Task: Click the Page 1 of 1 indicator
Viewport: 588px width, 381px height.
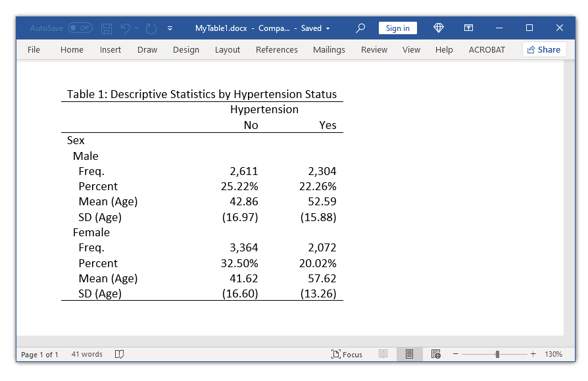Action: [x=39, y=354]
